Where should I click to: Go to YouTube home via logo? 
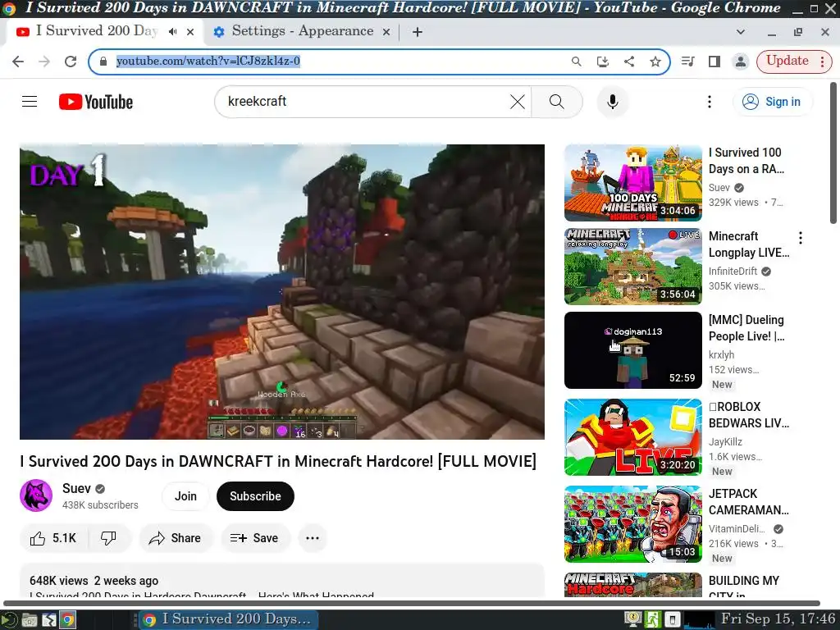tap(96, 102)
